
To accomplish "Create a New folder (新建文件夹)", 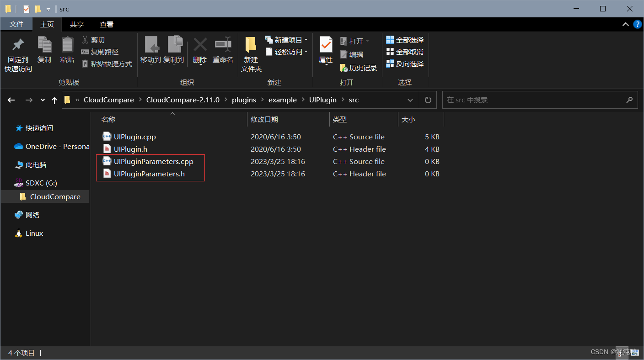I will point(251,54).
